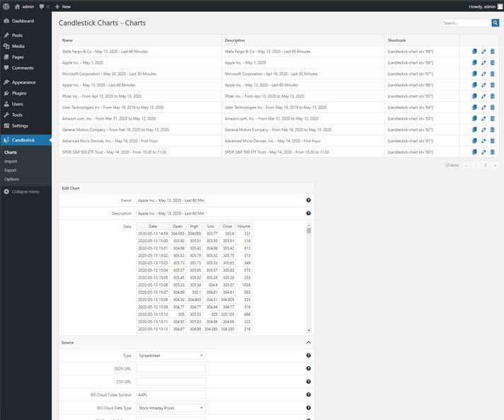Delete the General Motors Company chart

tap(493, 130)
